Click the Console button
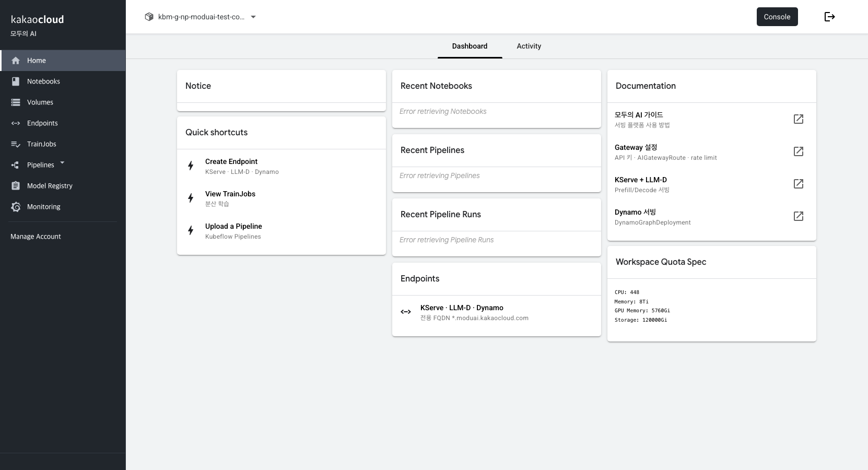The width and height of the screenshot is (868, 470). point(777,17)
